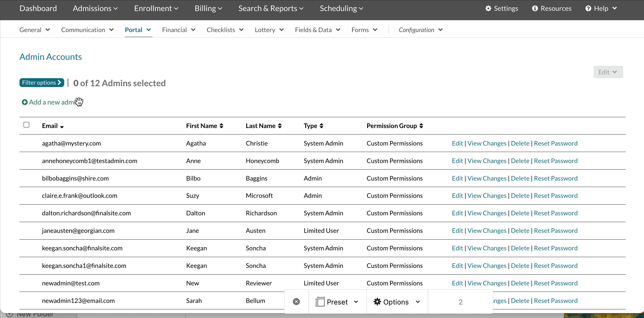
Task: Click Reset Password for Bilbo Baggins
Action: point(555,178)
